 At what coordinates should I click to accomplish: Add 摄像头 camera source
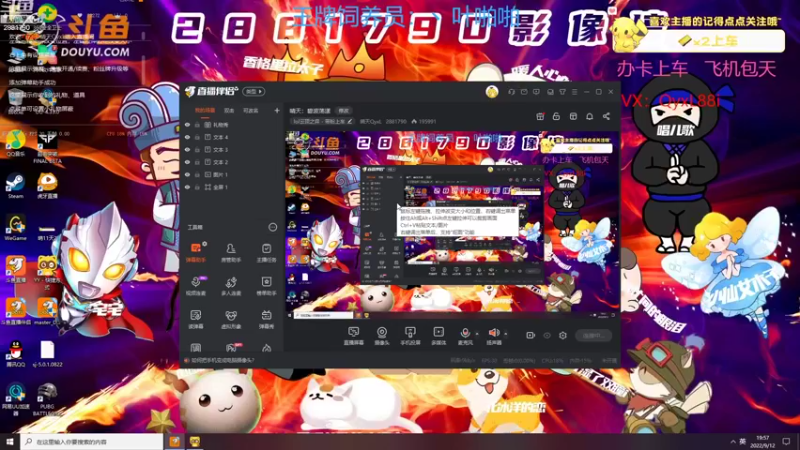(x=382, y=336)
